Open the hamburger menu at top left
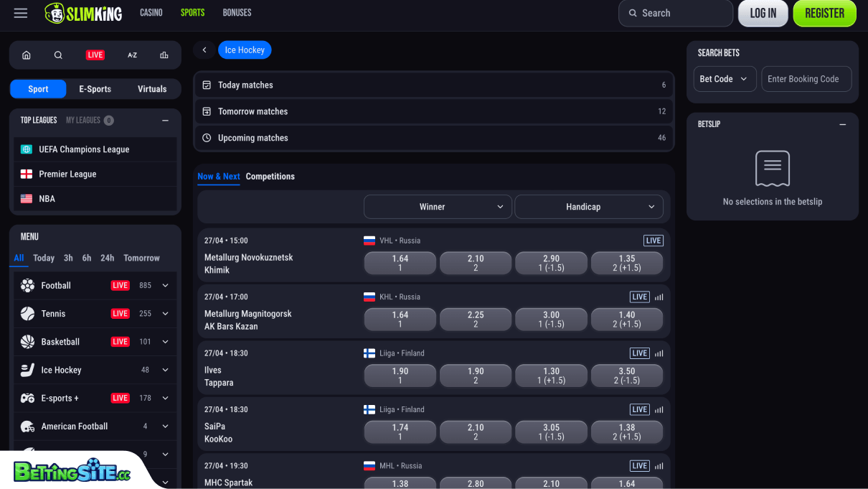The image size is (868, 489). (x=20, y=13)
